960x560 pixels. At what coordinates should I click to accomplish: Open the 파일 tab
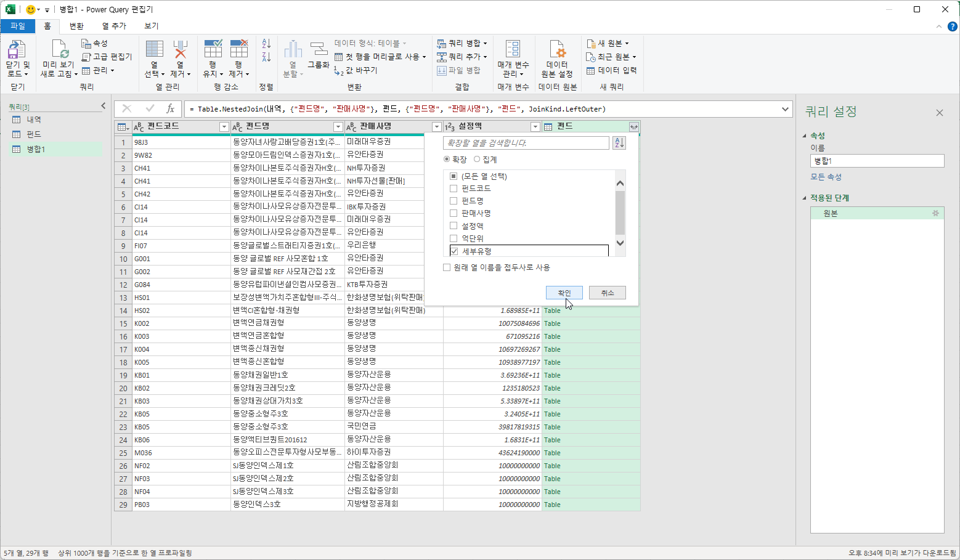18,26
